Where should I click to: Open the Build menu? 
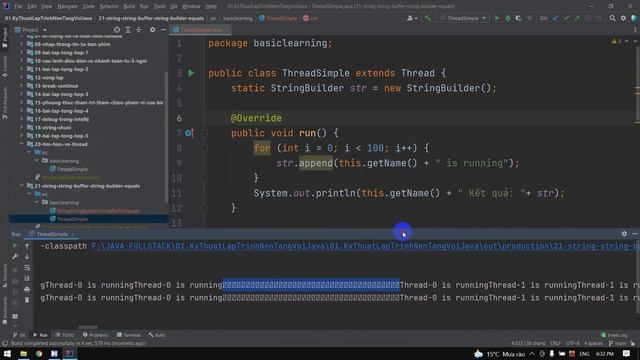point(129,6)
